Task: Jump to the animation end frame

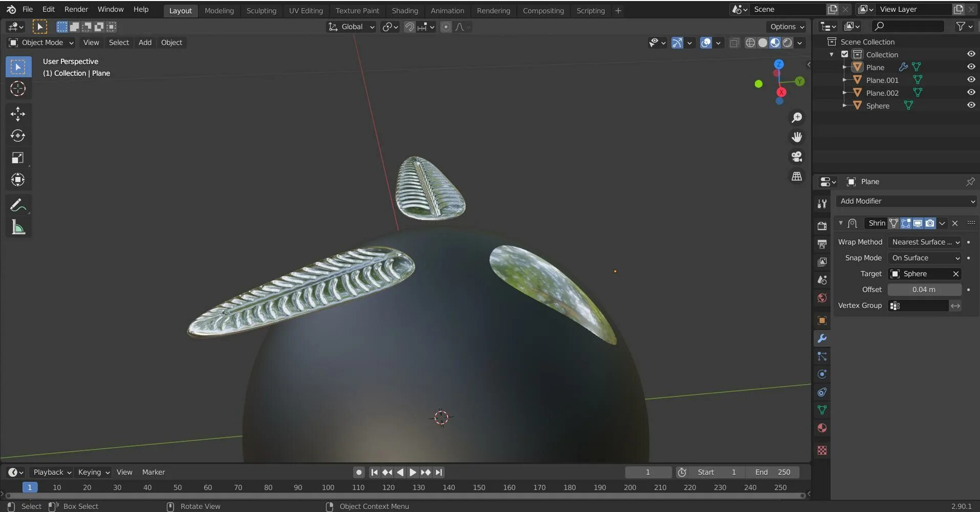Action: click(x=439, y=472)
